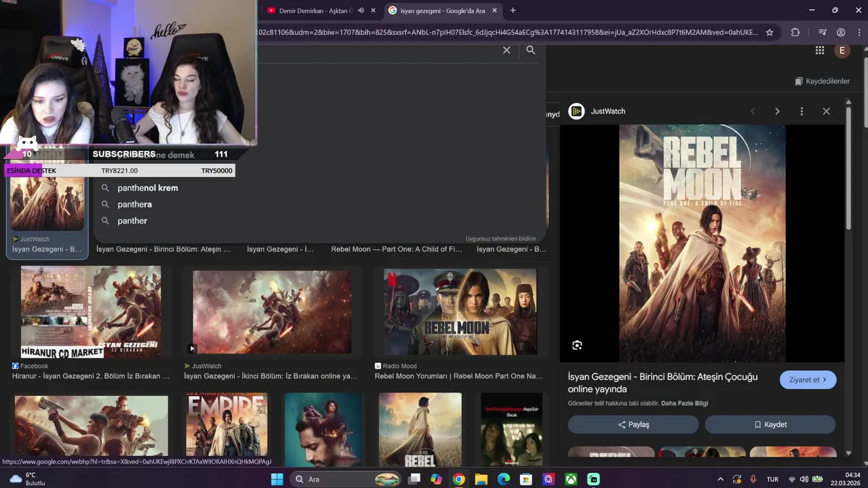Image resolution: width=868 pixels, height=488 pixels.
Task: Go to previous image in preview panel
Action: tap(753, 111)
